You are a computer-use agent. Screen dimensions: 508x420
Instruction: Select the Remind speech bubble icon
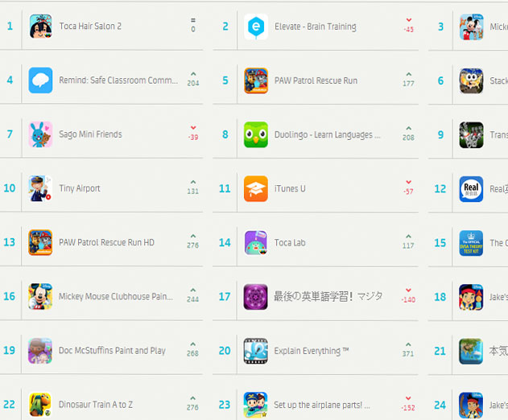(40, 80)
